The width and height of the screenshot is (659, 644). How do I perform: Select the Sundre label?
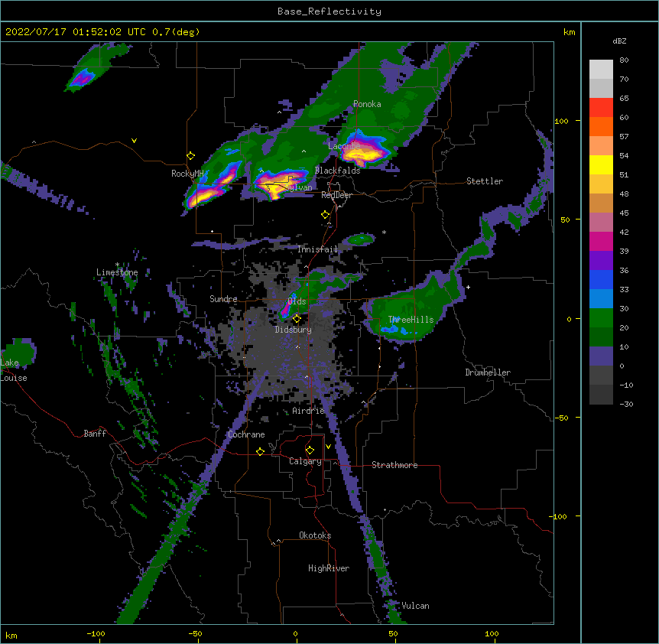(223, 299)
